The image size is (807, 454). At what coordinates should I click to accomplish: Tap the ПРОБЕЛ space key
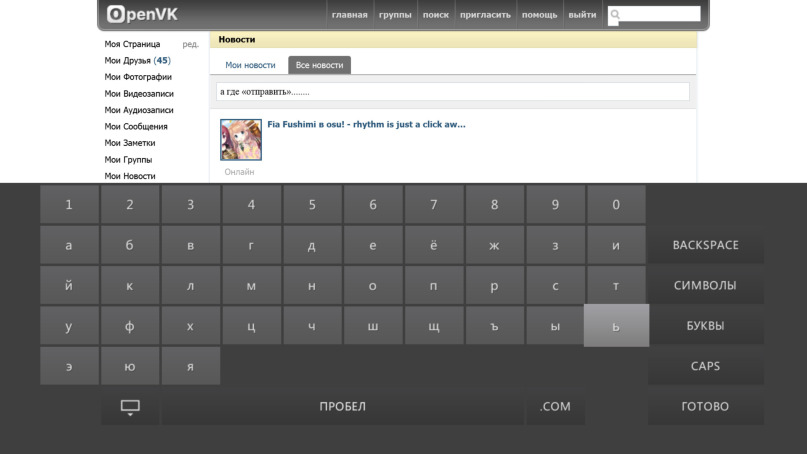click(343, 407)
